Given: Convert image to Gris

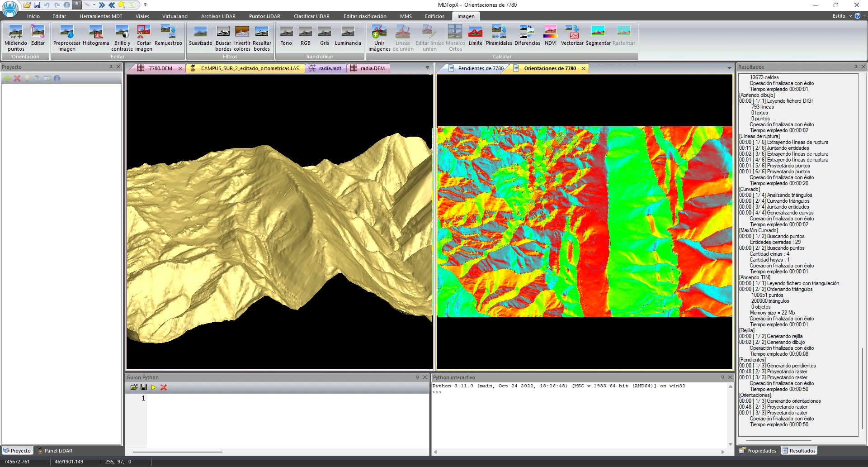Looking at the screenshot, I should tap(325, 35).
